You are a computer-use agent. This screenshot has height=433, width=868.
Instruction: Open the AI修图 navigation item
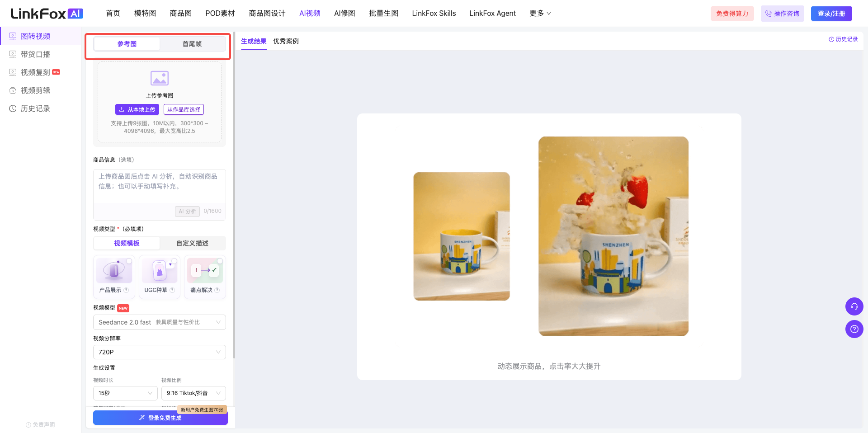click(344, 14)
